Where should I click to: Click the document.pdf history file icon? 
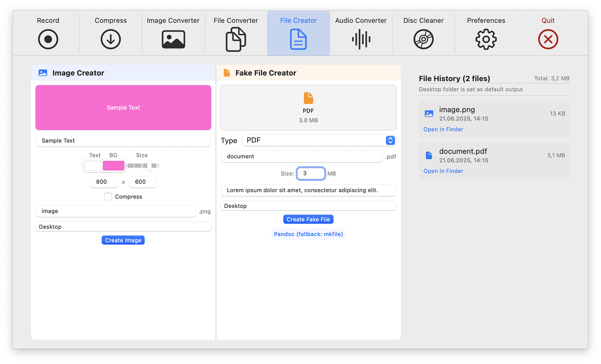pyautogui.click(x=429, y=155)
